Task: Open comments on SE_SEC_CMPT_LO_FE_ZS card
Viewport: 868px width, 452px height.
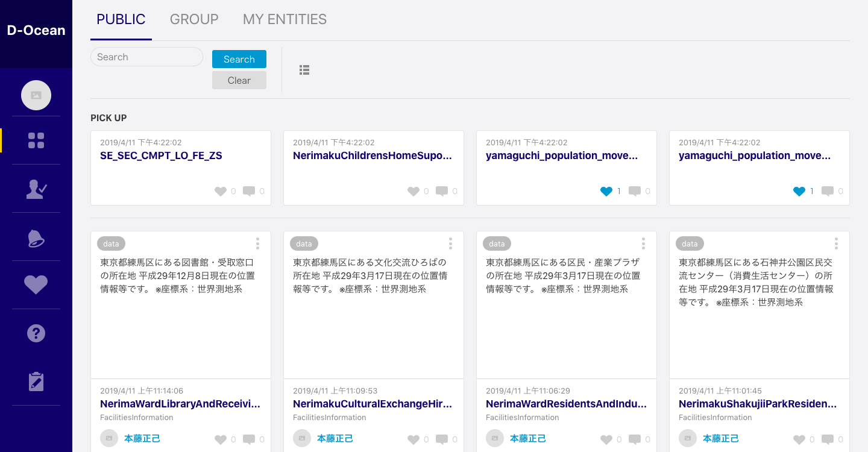Action: point(249,192)
